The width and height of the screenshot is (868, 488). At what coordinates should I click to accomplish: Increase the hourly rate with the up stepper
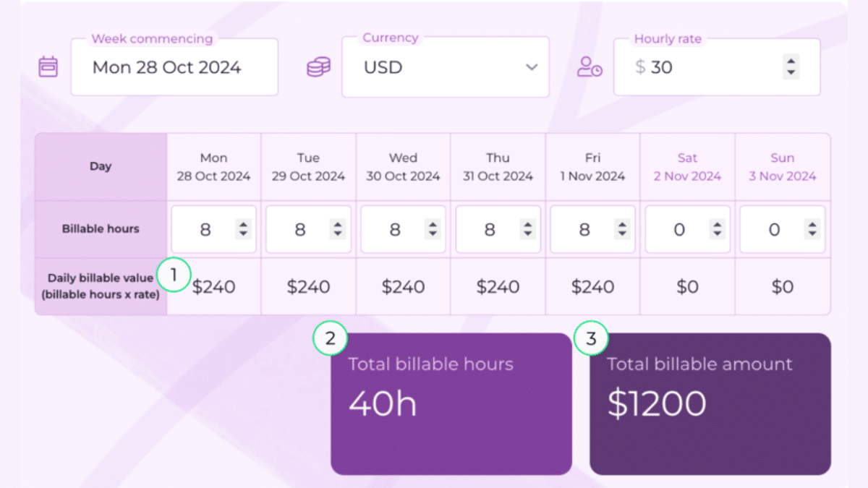pyautogui.click(x=790, y=62)
